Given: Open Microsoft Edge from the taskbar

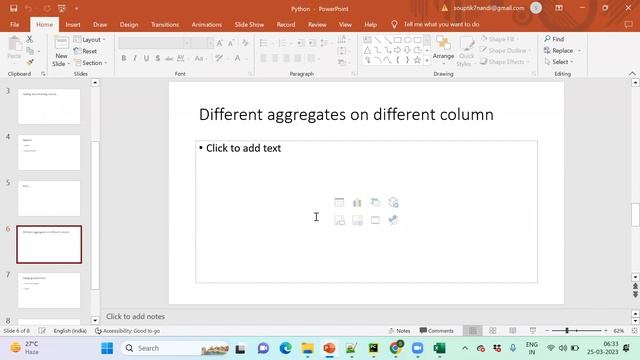Looking at the screenshot, I should (x=285, y=348).
